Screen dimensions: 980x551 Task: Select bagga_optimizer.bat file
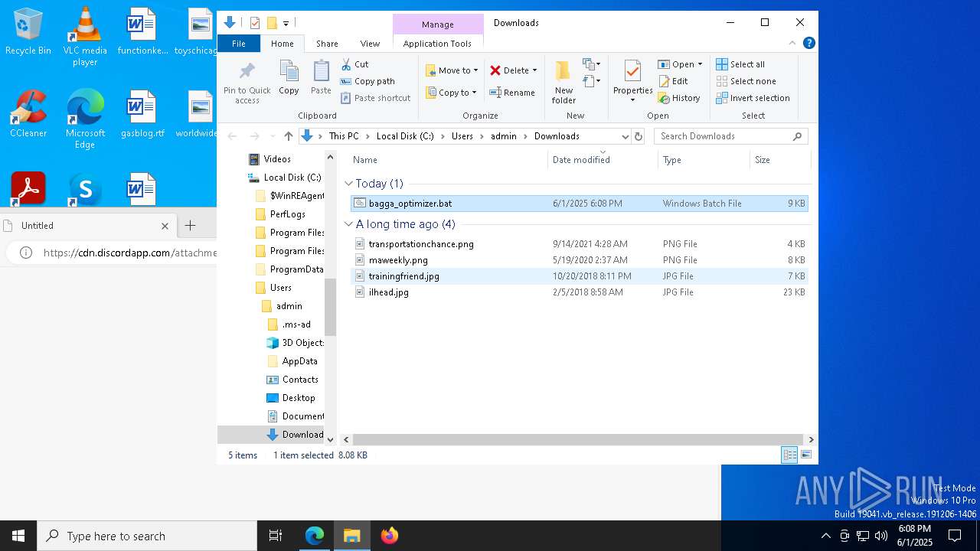tap(579, 204)
